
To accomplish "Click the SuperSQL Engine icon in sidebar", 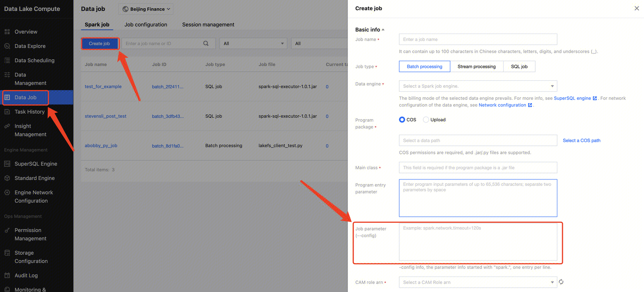I will click(7, 164).
